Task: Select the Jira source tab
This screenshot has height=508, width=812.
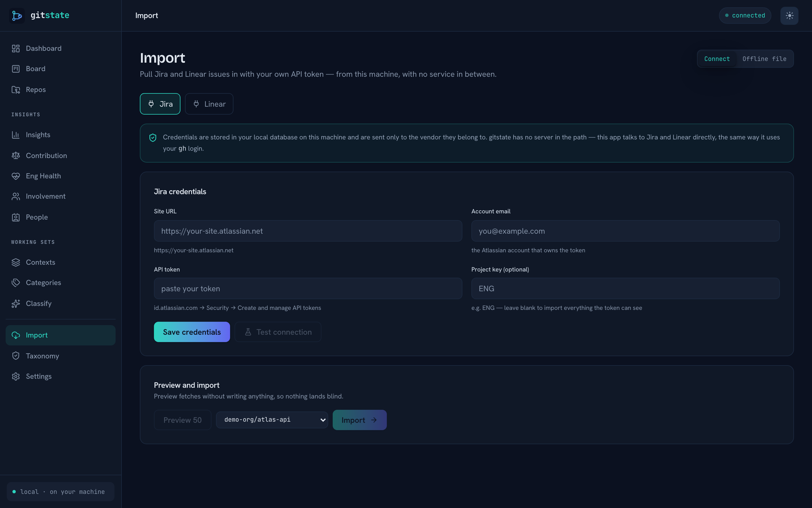Action: (x=160, y=104)
